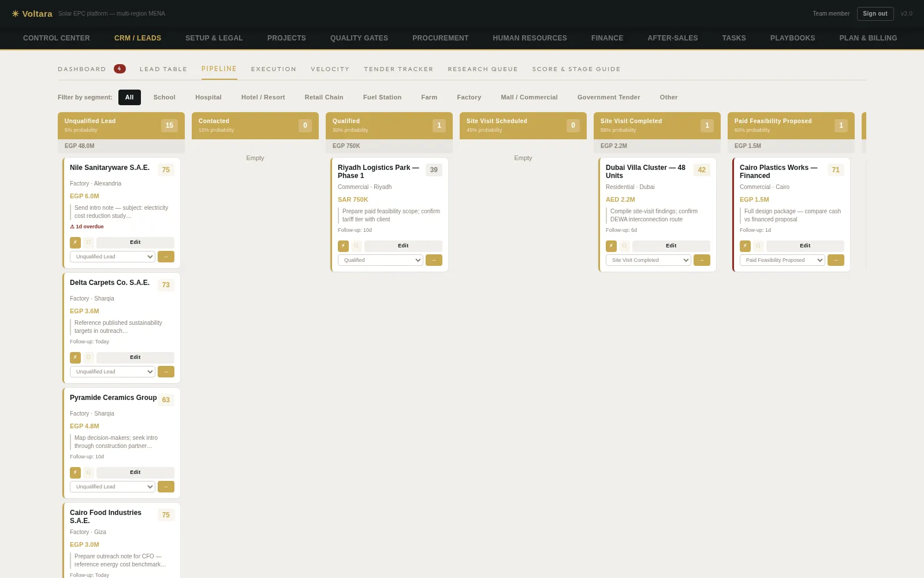Edit the Dubai Villa Cluster lead
924x578 pixels.
point(671,246)
